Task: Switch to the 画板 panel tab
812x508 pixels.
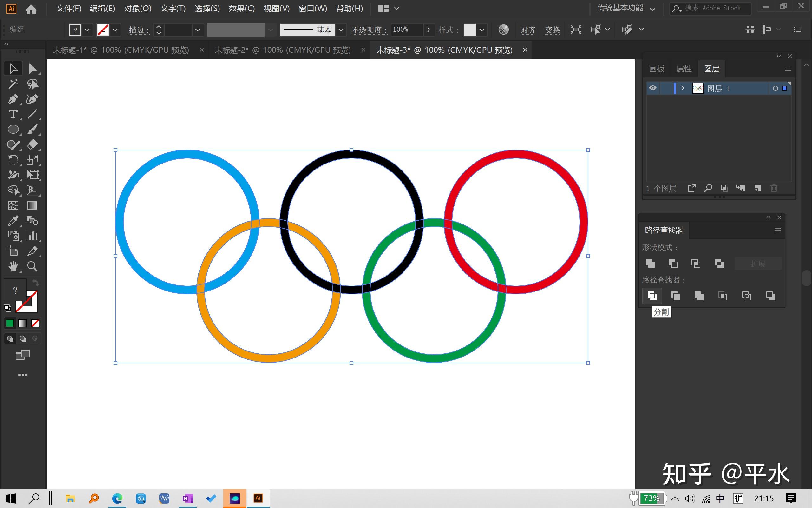Action: pos(656,69)
